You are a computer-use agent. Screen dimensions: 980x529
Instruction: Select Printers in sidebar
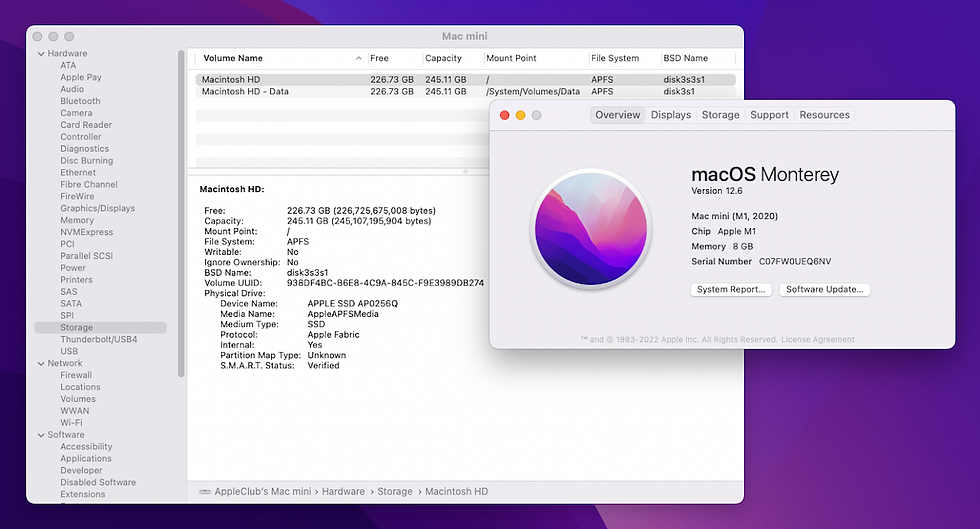[76, 280]
